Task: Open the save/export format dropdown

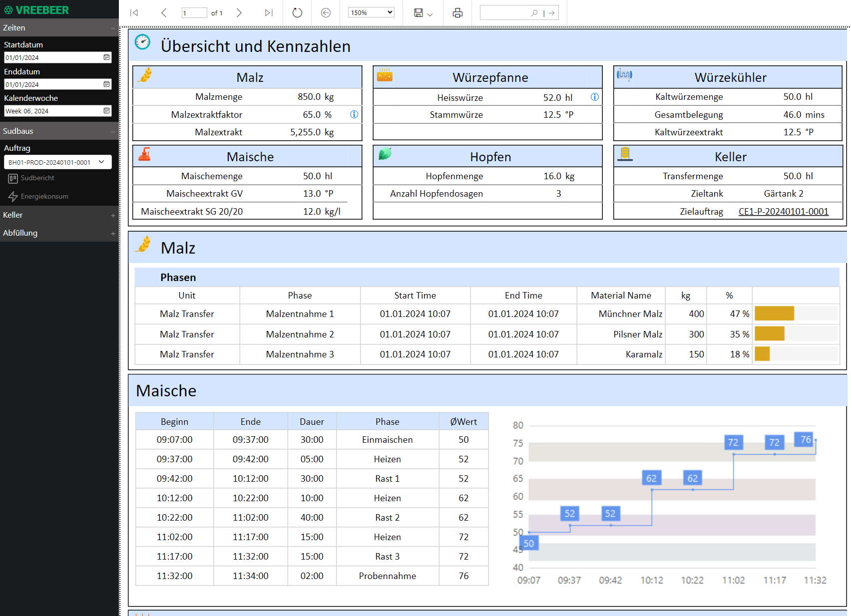Action: [424, 13]
